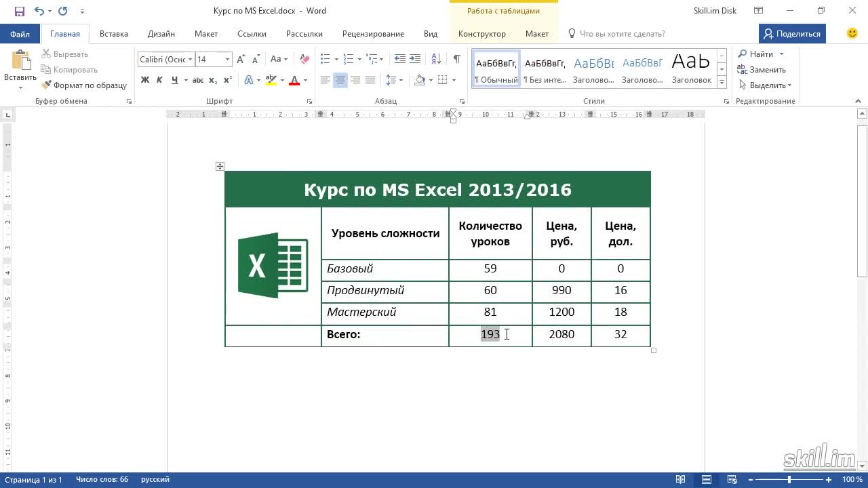
Task: Toggle print layout view in status bar
Action: [706, 480]
